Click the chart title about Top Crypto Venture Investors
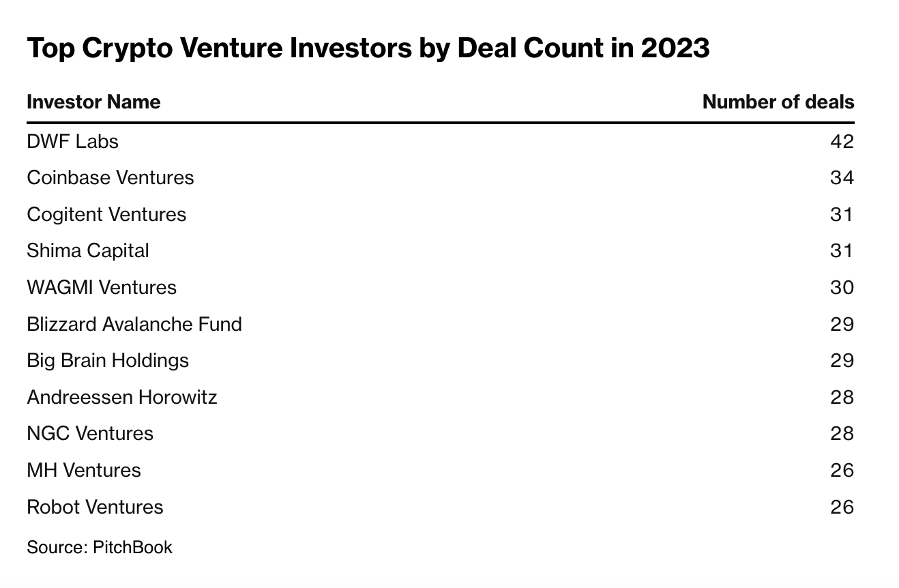899x588 pixels. coord(368,48)
